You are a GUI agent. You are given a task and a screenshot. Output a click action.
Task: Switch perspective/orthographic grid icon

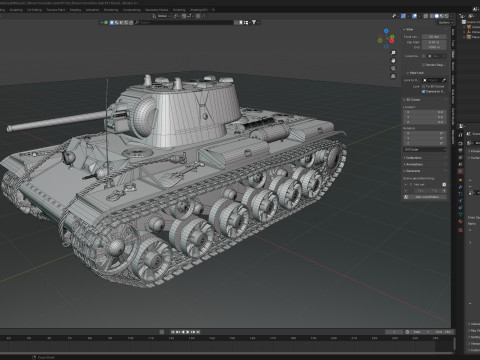(393, 76)
